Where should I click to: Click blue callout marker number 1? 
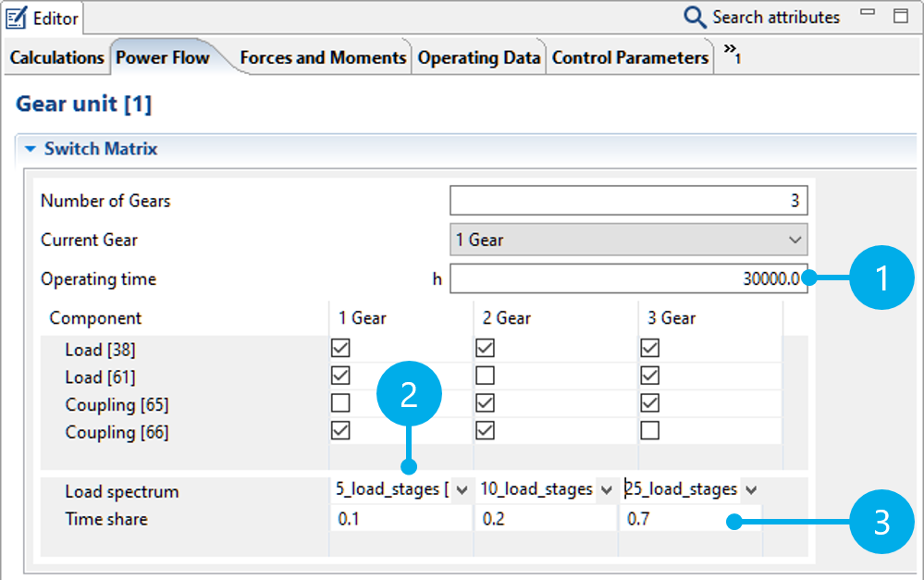click(x=881, y=278)
